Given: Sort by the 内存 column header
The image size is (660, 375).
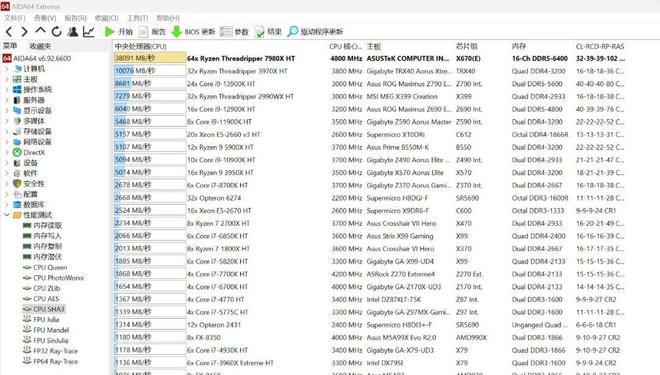Looking at the screenshot, I should [x=519, y=46].
